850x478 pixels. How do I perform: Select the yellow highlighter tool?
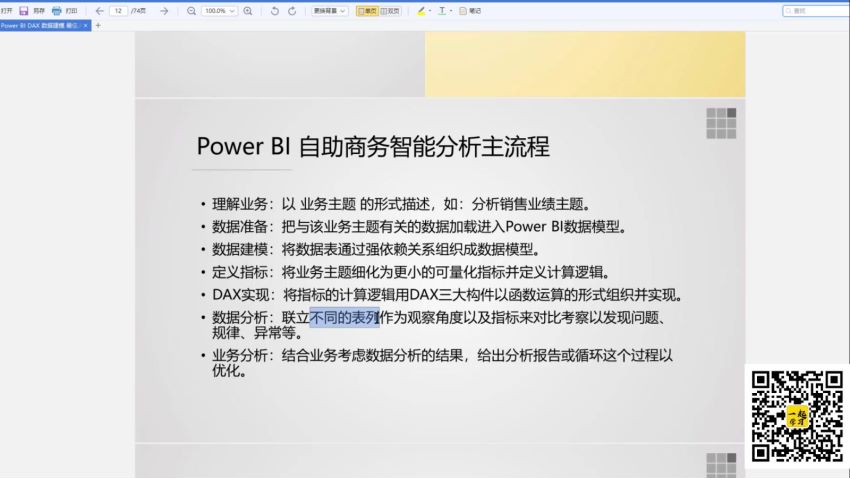(421, 11)
